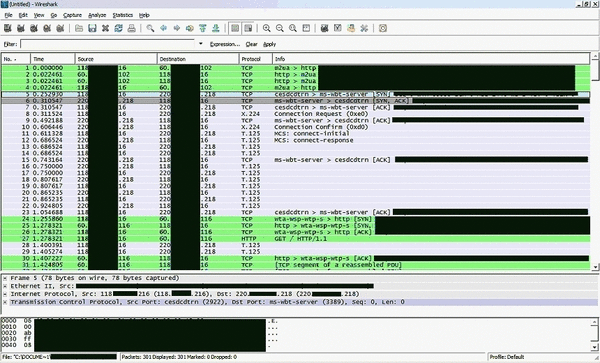Open the capture interfaces list icon

(x=8, y=28)
